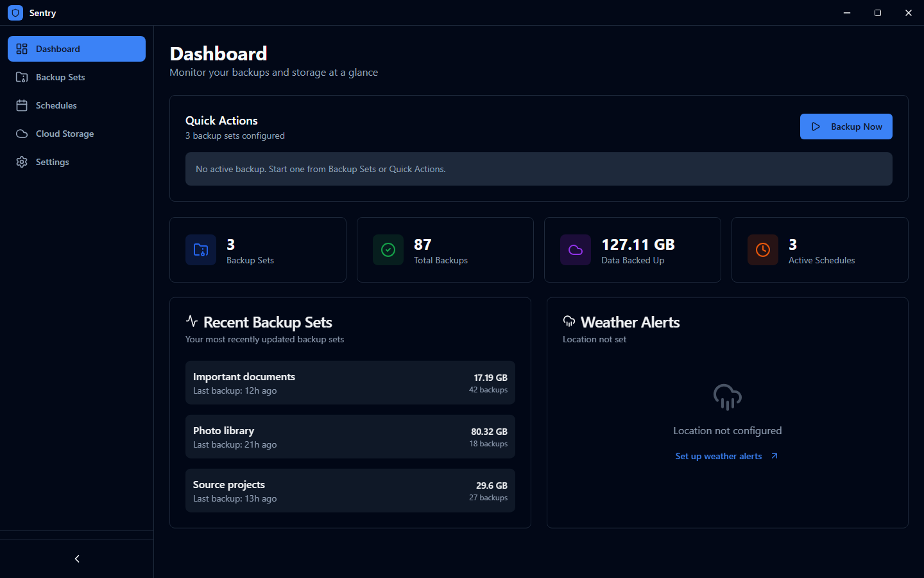Click the large rain cloud icon above Location not configured
The height and width of the screenshot is (578, 924).
(728, 397)
